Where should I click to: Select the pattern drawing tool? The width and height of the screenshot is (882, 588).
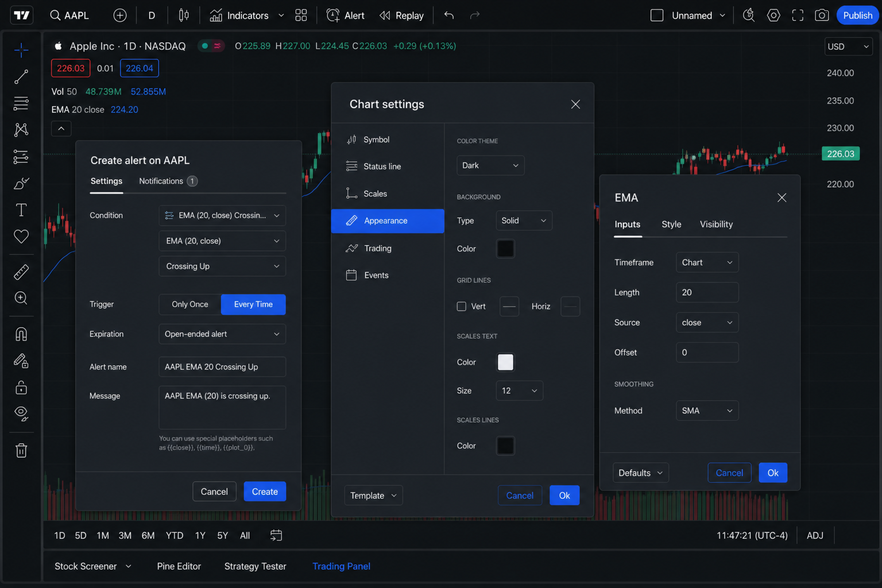point(21,130)
